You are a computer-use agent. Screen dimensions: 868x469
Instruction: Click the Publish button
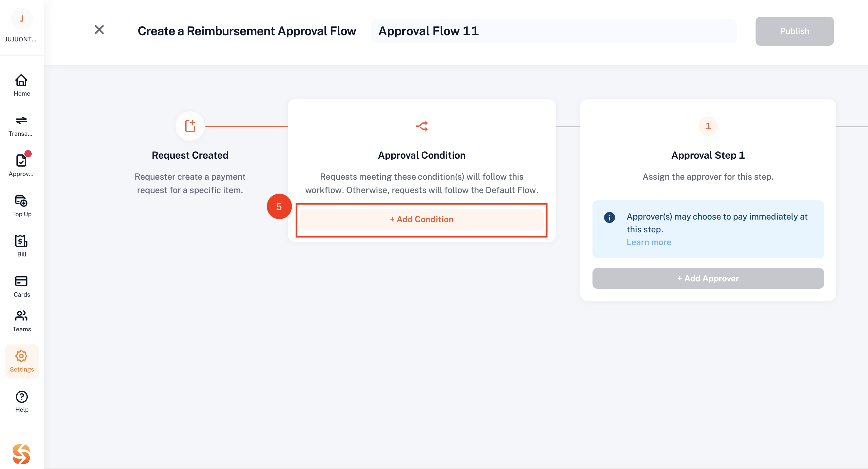[x=794, y=31]
